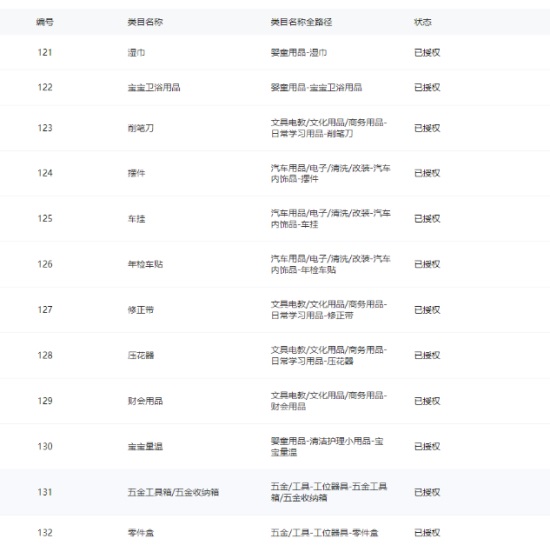Click the 修正带 category name

(141, 310)
